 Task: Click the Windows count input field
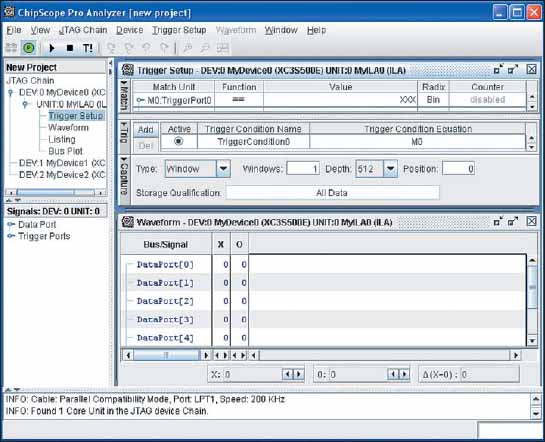click(x=303, y=169)
